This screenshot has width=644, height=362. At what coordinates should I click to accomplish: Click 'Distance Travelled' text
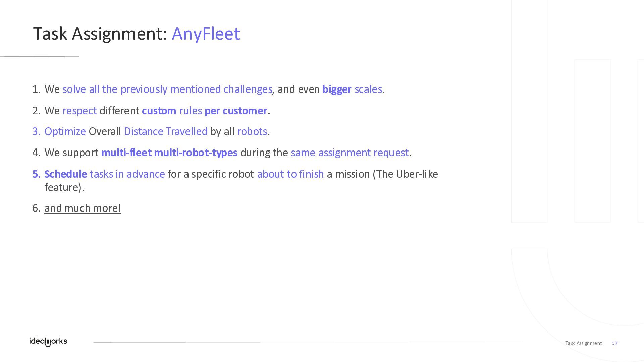click(165, 131)
